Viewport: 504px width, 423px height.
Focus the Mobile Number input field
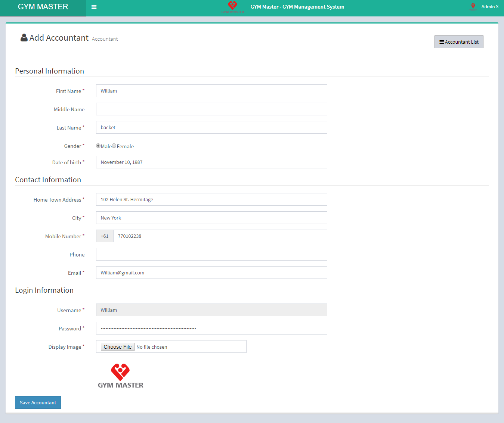[220, 236]
